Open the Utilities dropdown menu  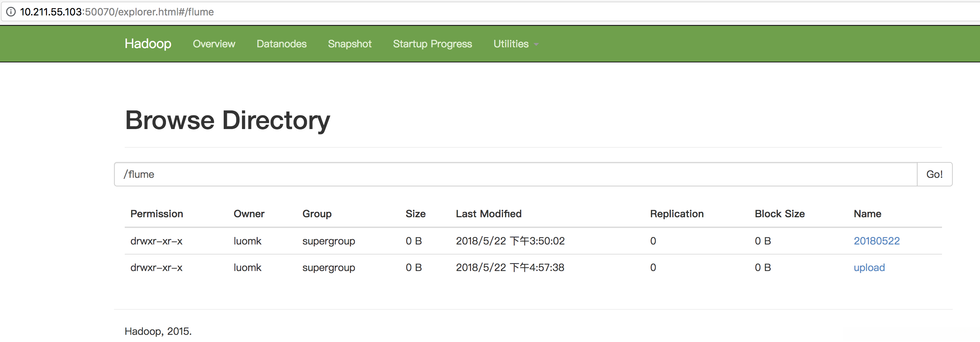pos(511,44)
